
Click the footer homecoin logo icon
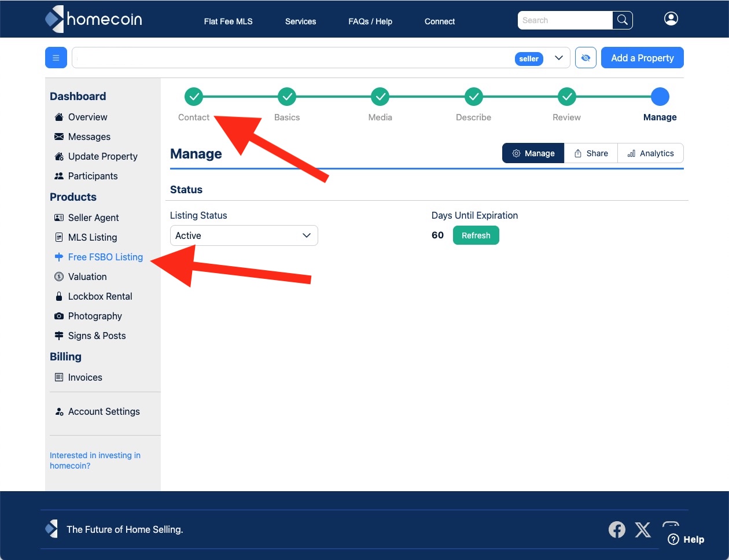tap(51, 529)
